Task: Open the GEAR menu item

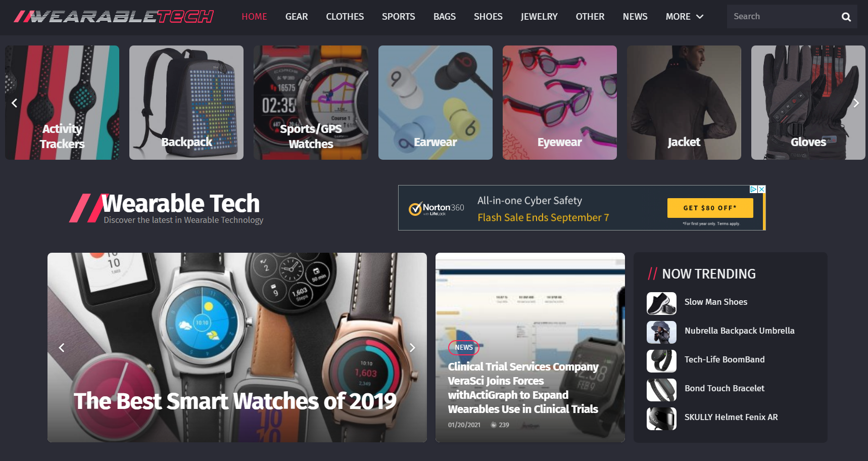Action: tap(297, 17)
